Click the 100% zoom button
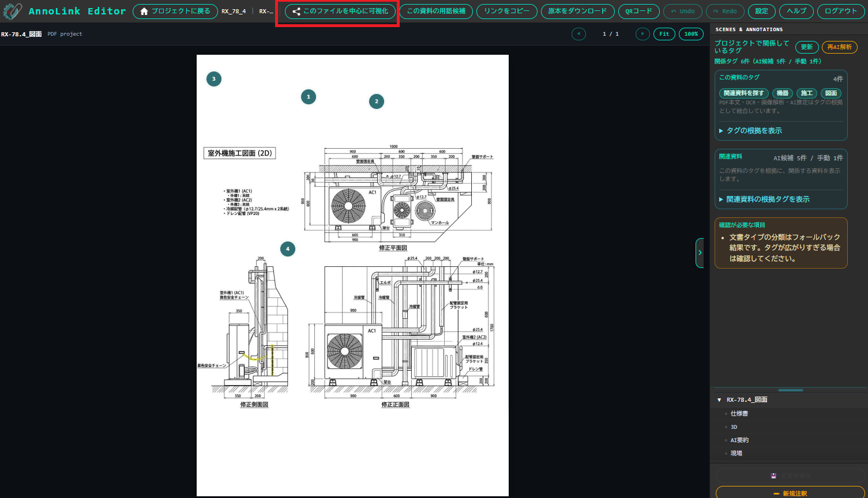The width and height of the screenshot is (868, 498). pyautogui.click(x=691, y=34)
